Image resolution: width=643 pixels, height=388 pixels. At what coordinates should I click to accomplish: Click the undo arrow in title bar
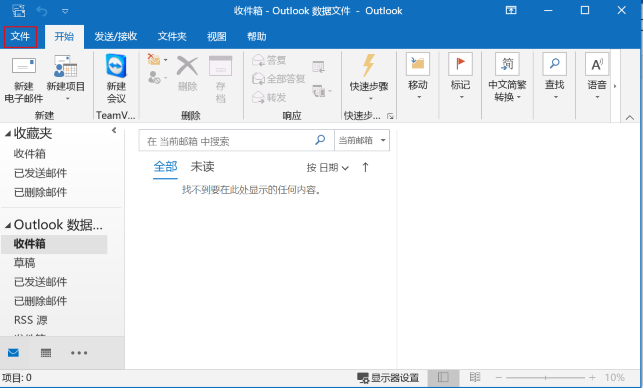pyautogui.click(x=42, y=11)
